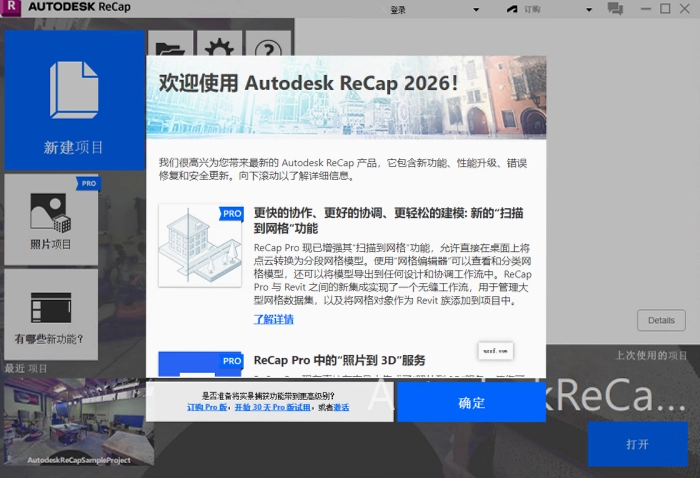This screenshot has width=700, height=478.
Task: Click the Autodesk 订购 logo icon
Action: [x=512, y=9]
